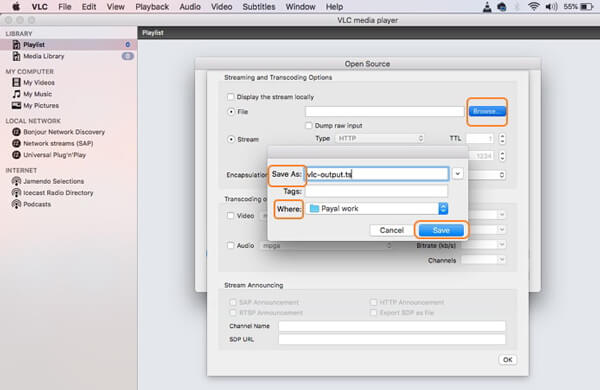Open the Subtitles menu
600x390 pixels.
click(x=259, y=7)
